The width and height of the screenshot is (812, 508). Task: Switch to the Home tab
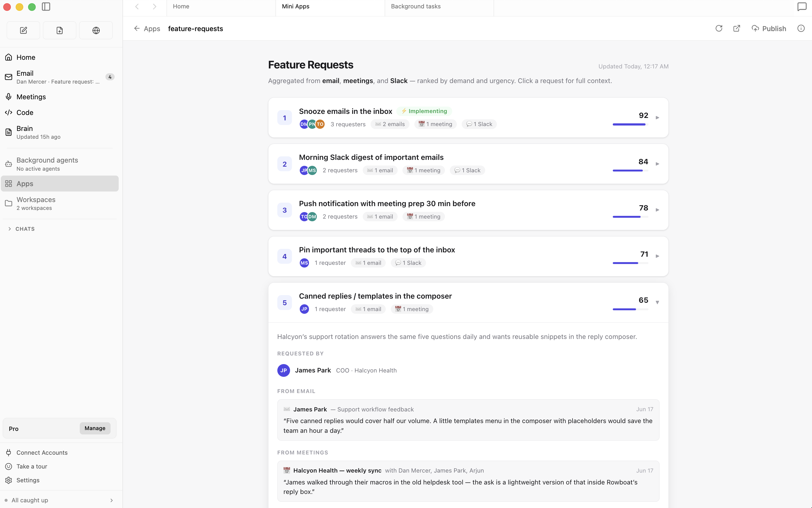221,7
